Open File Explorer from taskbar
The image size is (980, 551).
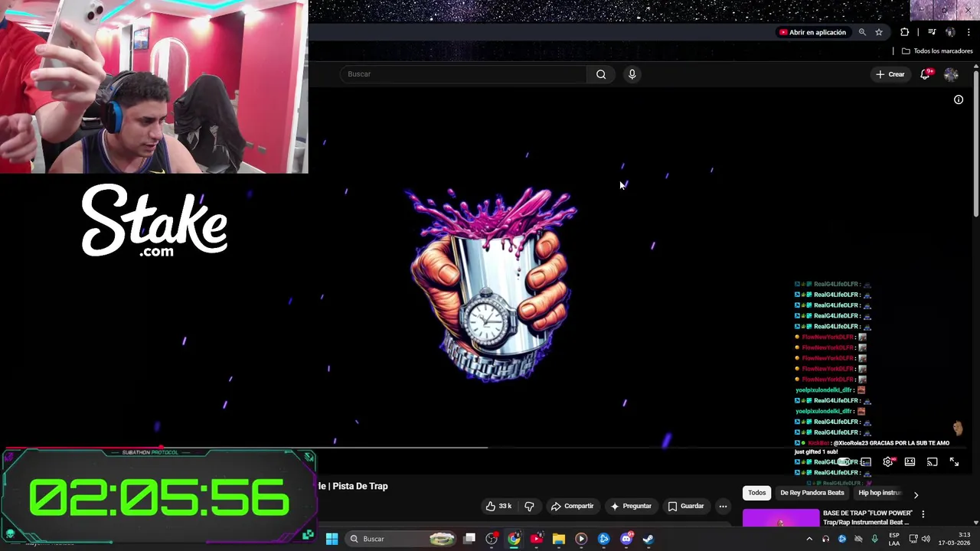point(559,539)
